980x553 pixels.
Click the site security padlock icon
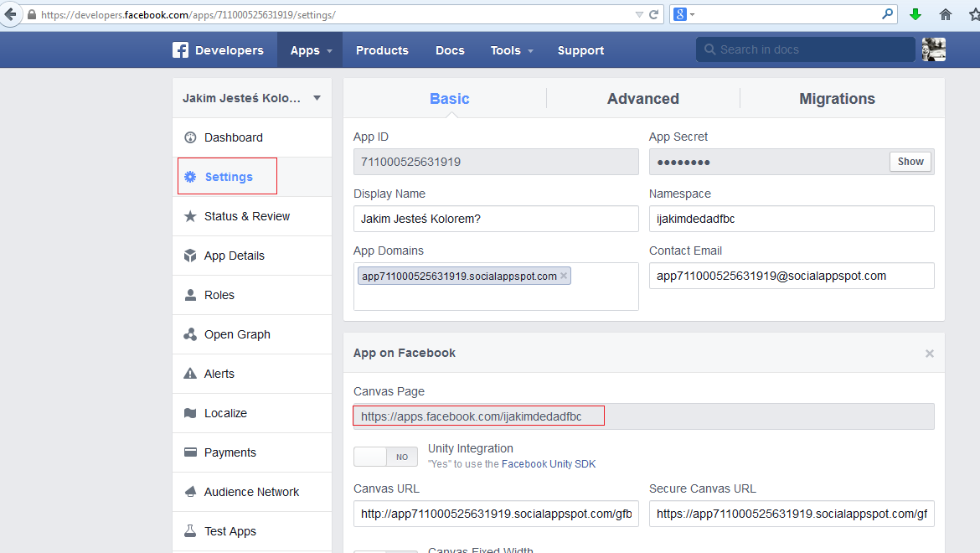(x=32, y=14)
